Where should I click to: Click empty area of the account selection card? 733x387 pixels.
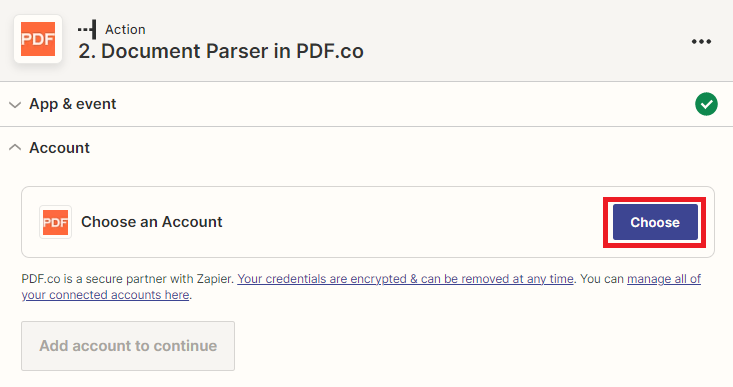click(x=411, y=222)
